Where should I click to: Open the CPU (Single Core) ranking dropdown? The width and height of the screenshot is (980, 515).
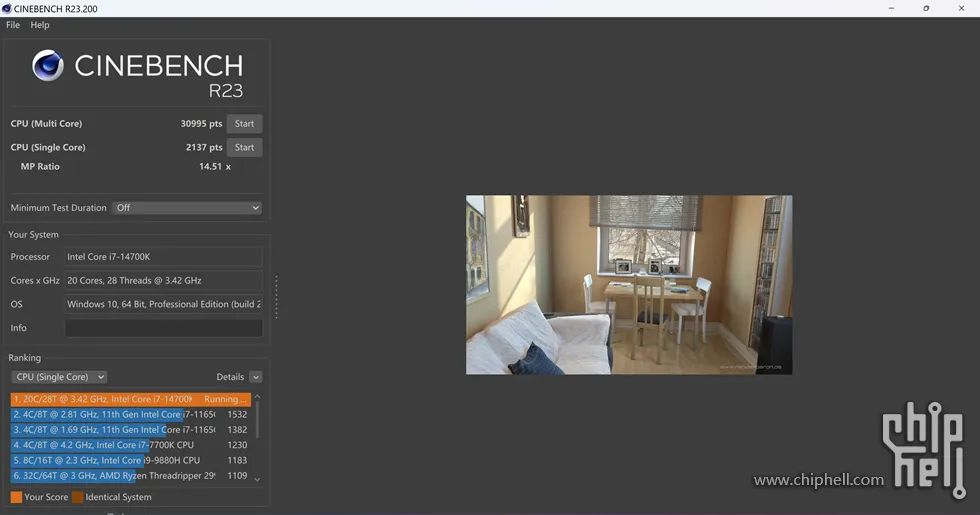[x=59, y=377]
